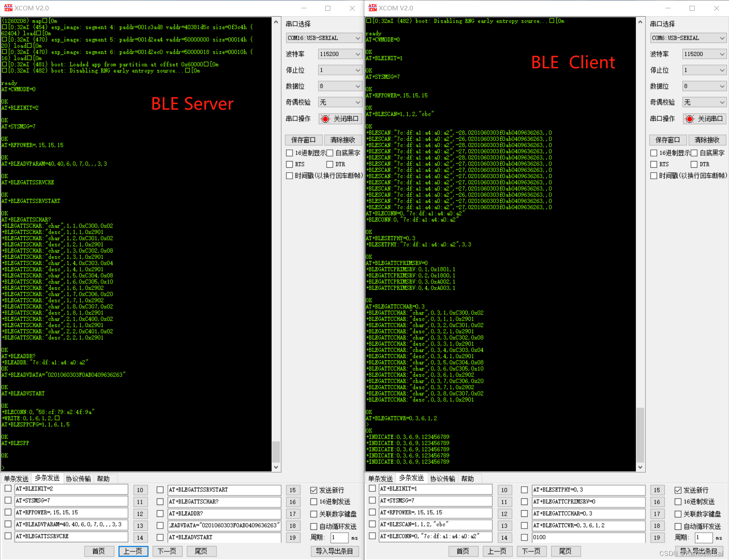Click the XCOM app icon in right window title bar
The image size is (729, 560).
[373, 8]
